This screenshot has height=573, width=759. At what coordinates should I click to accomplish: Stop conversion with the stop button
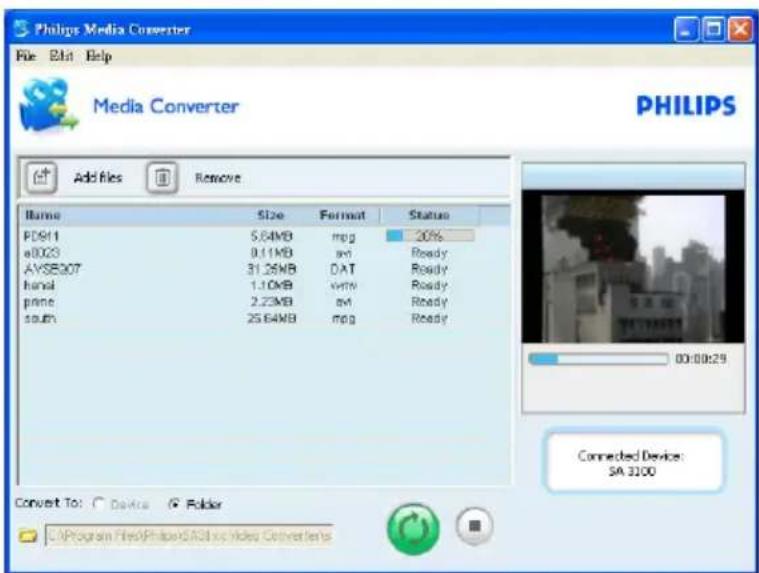pos(474,526)
